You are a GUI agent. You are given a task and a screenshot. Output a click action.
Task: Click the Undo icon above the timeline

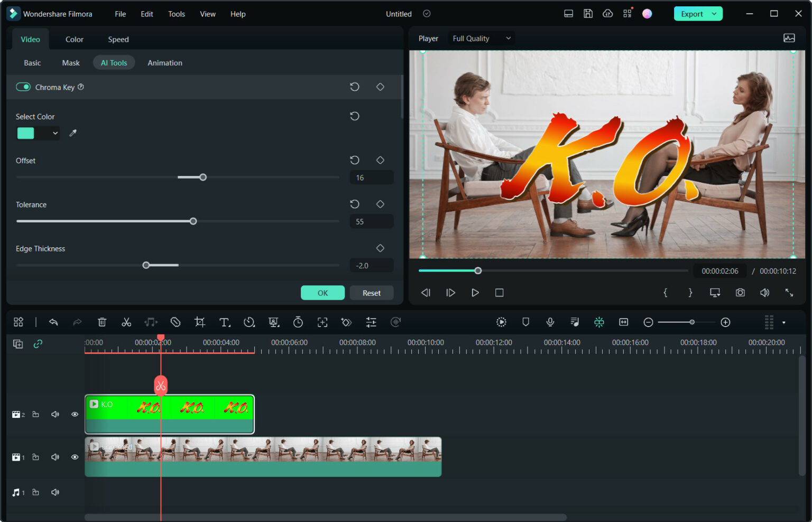[x=53, y=322]
